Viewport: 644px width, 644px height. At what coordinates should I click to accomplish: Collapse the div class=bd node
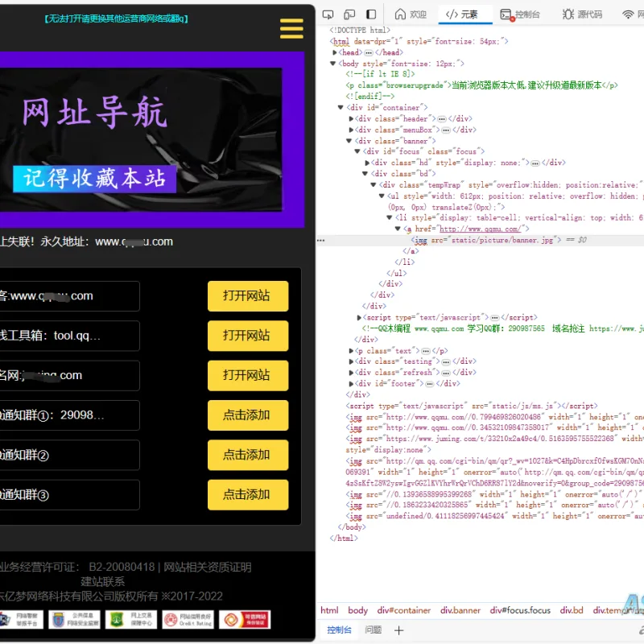tap(365, 174)
